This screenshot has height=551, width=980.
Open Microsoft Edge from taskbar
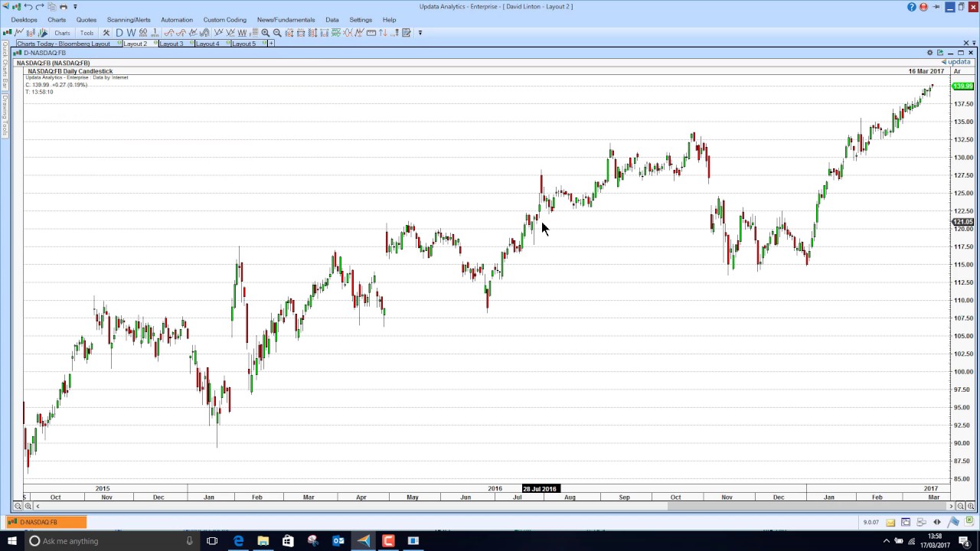[x=238, y=541]
